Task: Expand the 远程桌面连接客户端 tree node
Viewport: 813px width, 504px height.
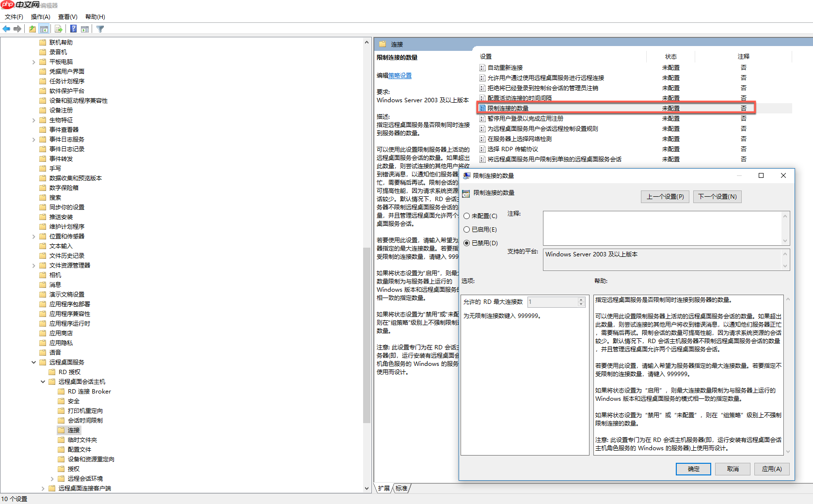Action: [43, 488]
